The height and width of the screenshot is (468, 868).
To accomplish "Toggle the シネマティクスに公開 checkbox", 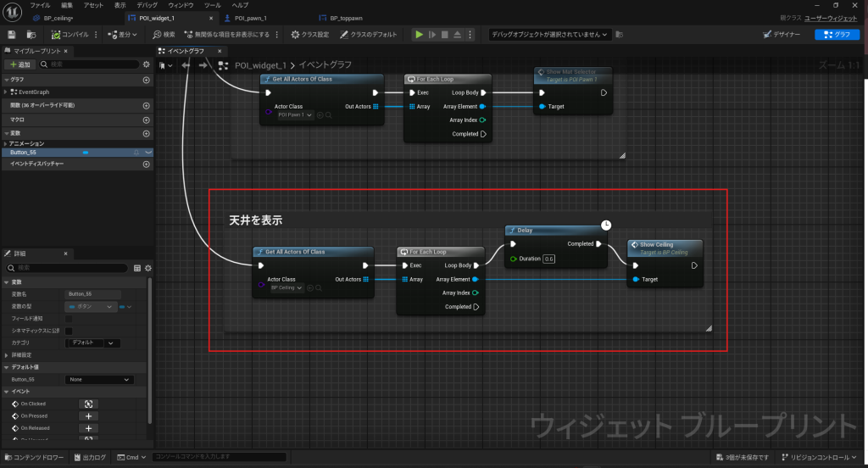I will point(69,331).
